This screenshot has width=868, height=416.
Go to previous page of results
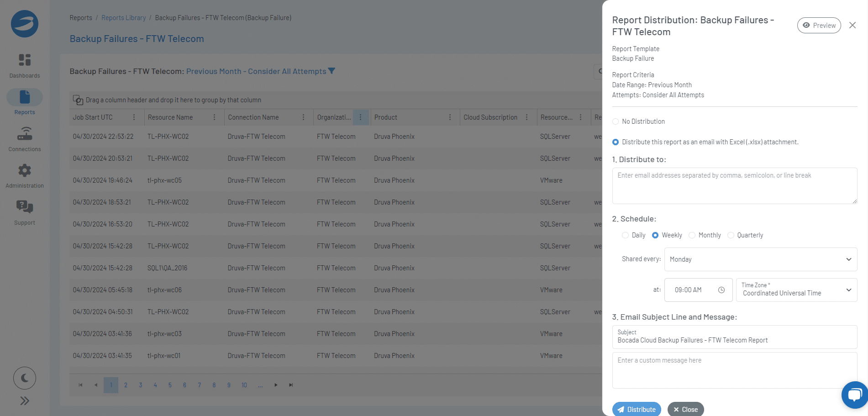coord(95,385)
